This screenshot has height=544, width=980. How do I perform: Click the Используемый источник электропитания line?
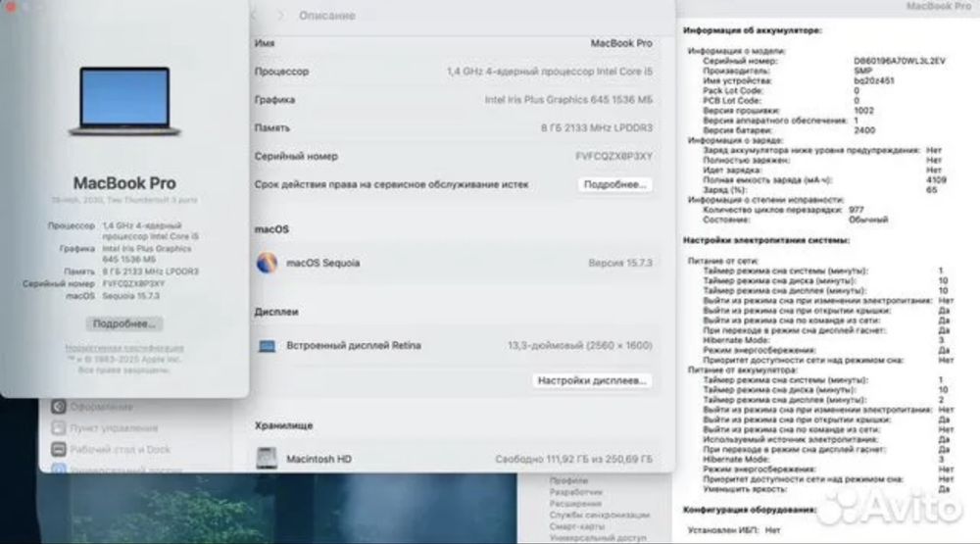pyautogui.click(x=826, y=439)
